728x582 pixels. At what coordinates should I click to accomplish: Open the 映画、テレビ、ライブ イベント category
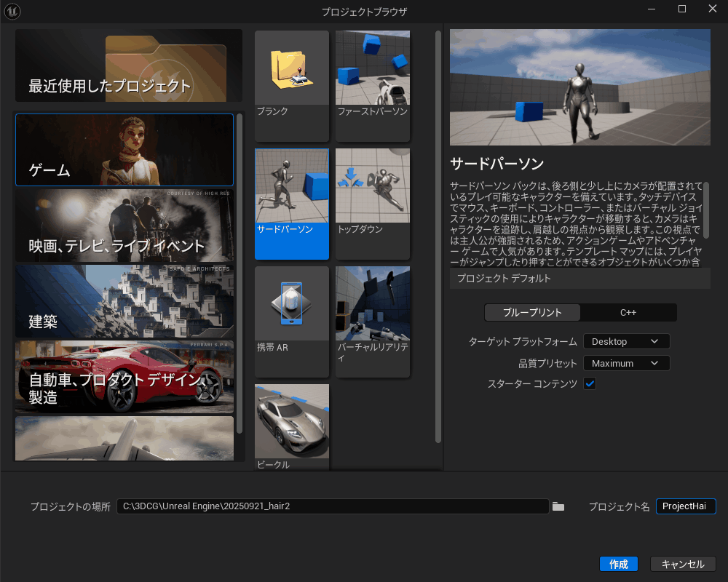point(124,226)
